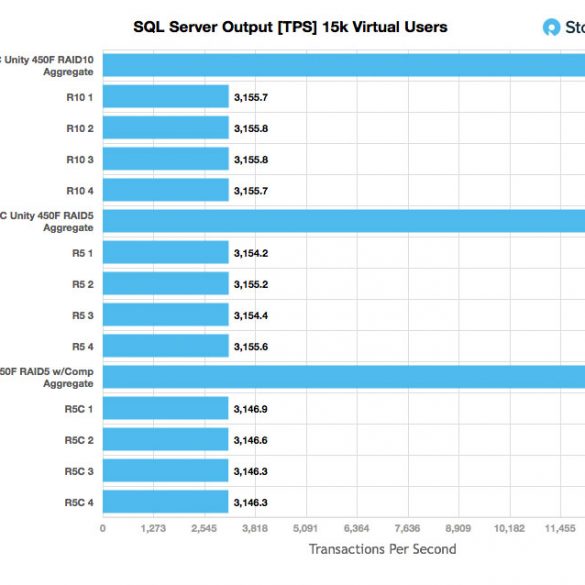Click the 'R5C 4' row label
This screenshot has width=585, height=585.
79,503
